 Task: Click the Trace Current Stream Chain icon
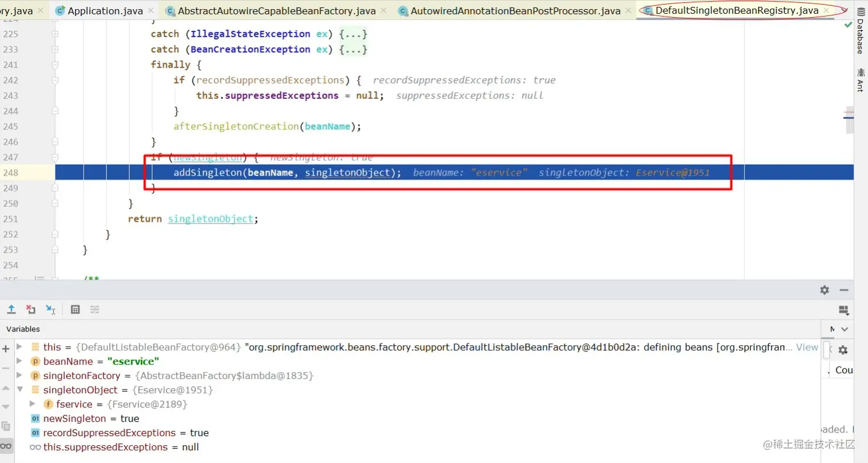[x=95, y=309]
